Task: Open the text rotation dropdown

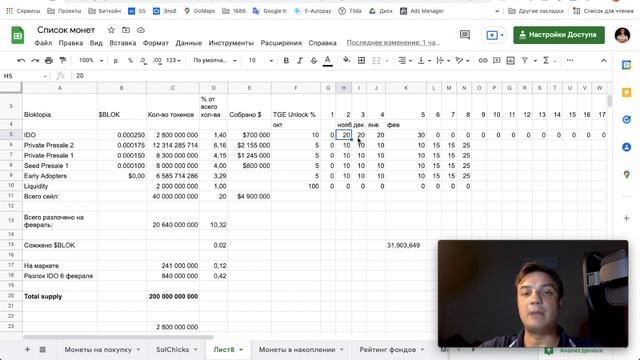Action: pos(462,60)
